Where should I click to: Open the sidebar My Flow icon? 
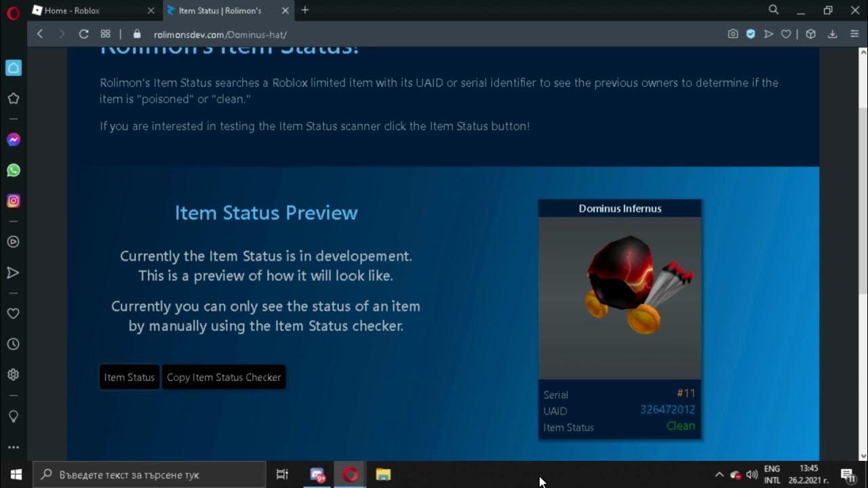[13, 272]
